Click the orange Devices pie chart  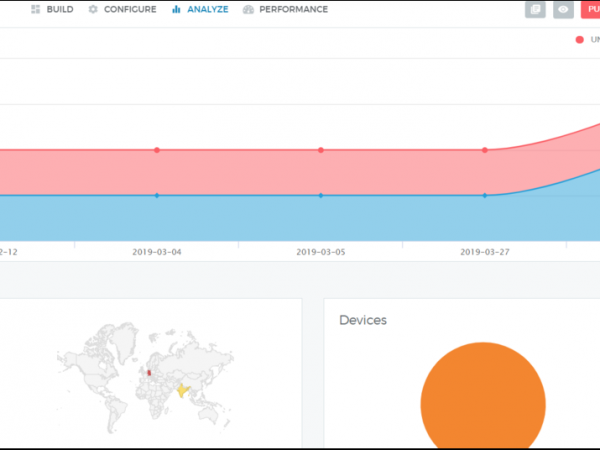tap(482, 400)
